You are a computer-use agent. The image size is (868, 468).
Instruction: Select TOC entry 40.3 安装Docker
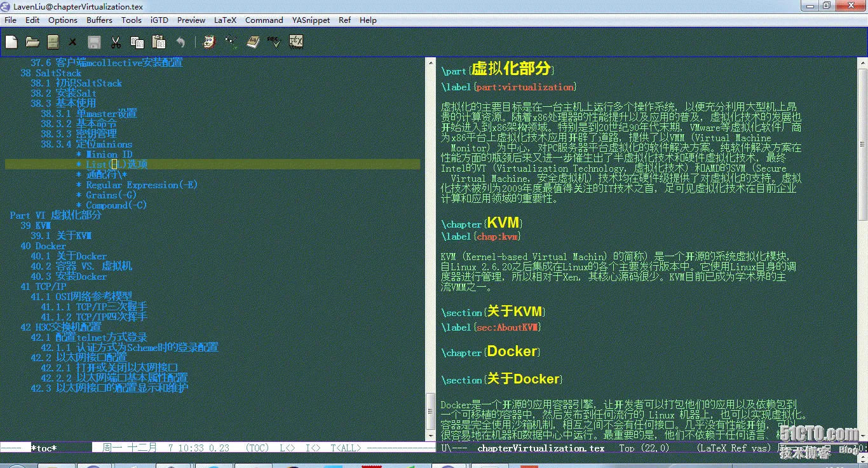pyautogui.click(x=69, y=277)
